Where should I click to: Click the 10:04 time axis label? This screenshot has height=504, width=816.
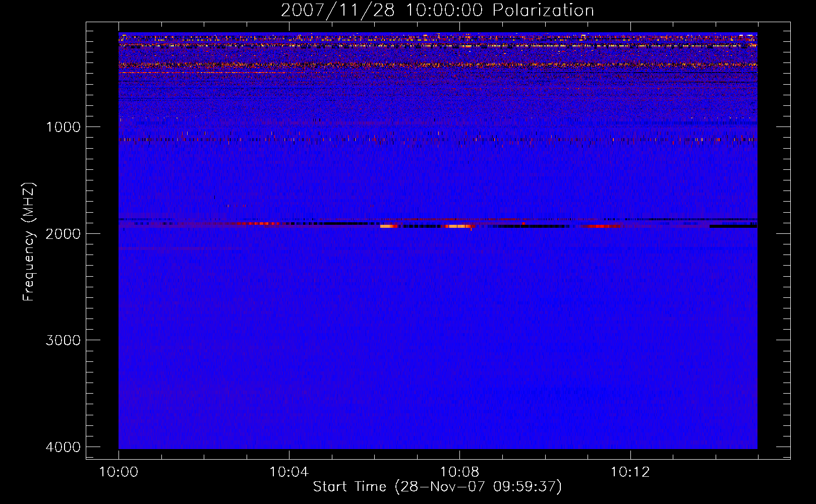pos(289,472)
